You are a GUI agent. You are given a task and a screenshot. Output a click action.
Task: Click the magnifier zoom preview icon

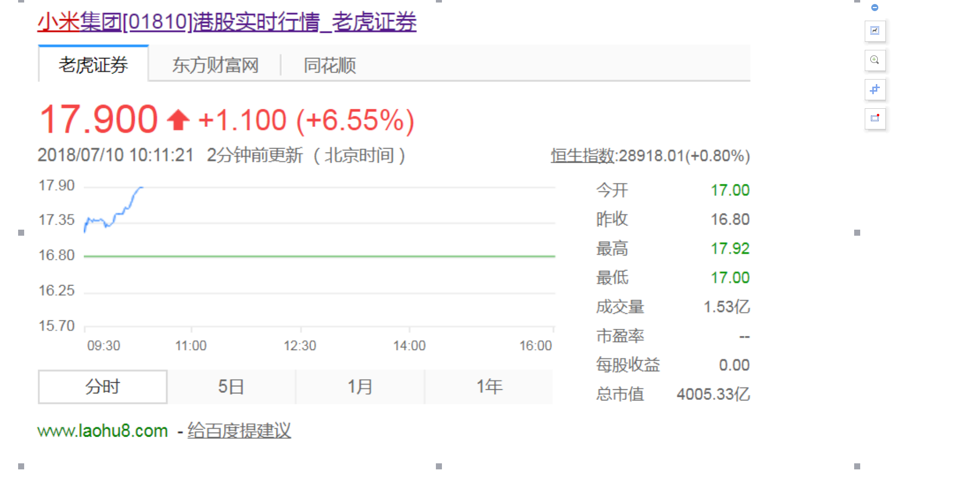875,60
